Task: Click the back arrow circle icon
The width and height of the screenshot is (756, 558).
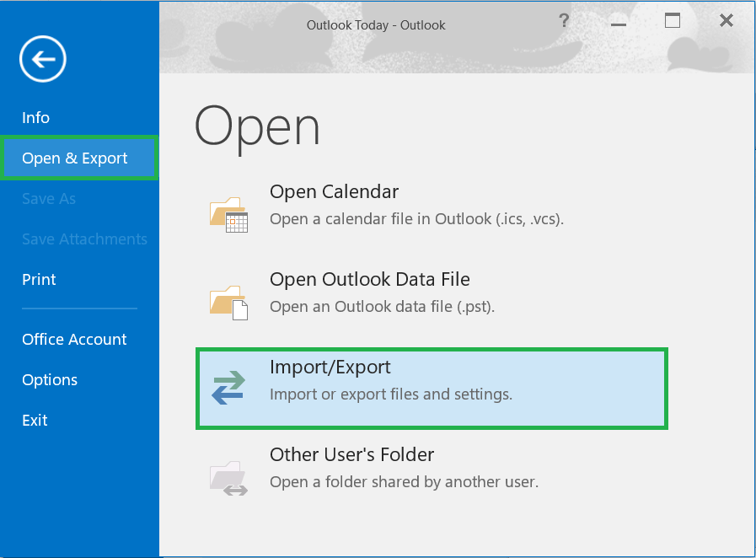Action: click(43, 59)
